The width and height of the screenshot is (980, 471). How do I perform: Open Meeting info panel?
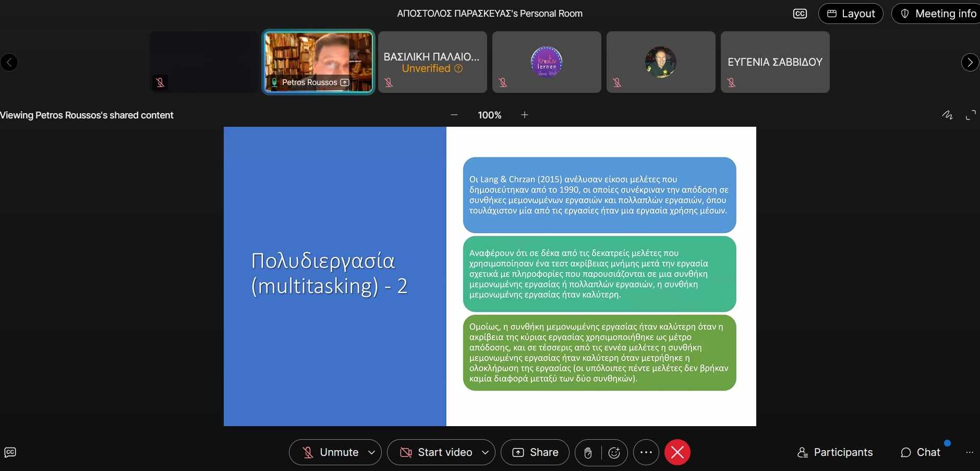(x=937, y=14)
